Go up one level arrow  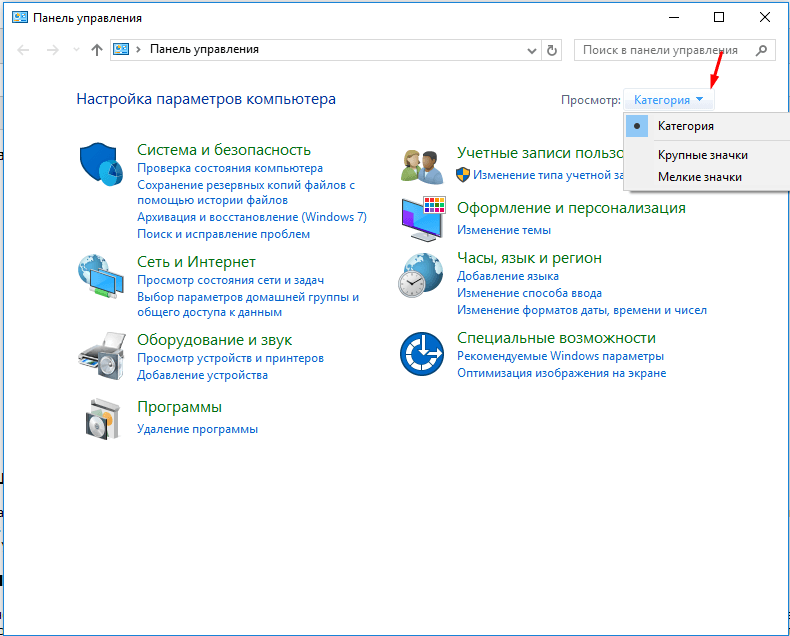point(97,50)
